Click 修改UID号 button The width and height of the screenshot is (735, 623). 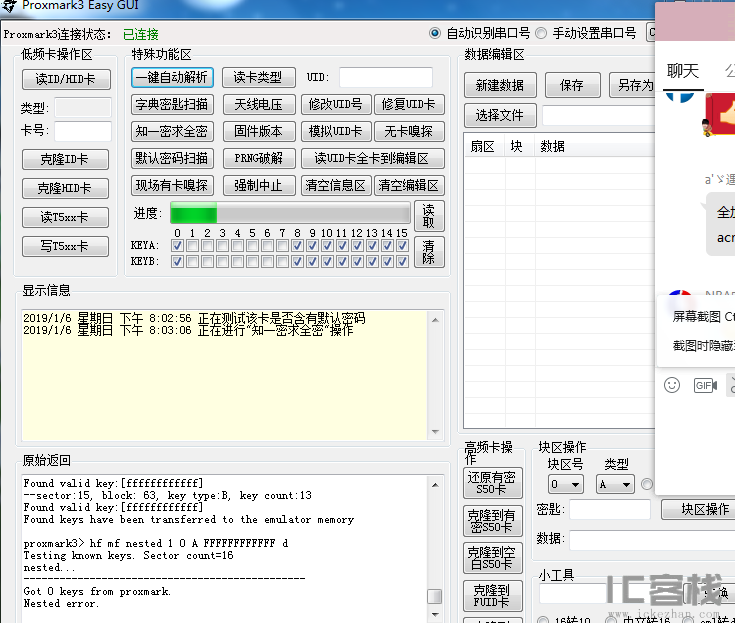pos(336,104)
